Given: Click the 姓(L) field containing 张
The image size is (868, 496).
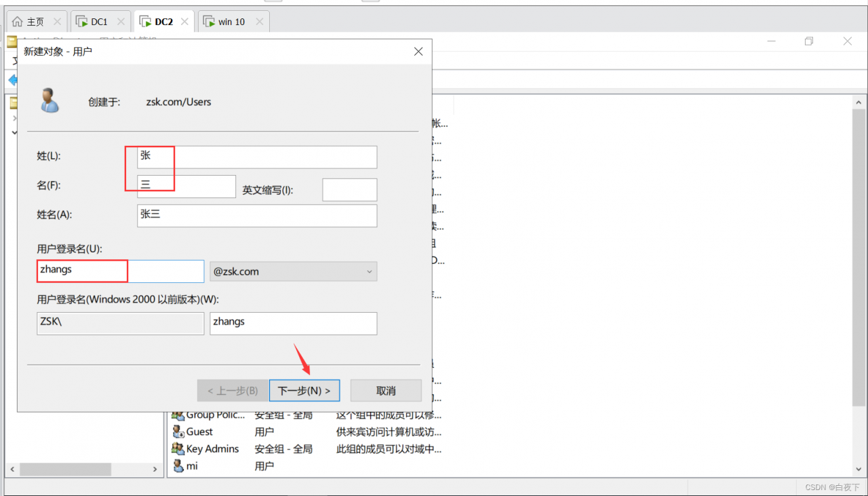Looking at the screenshot, I should pos(257,157).
